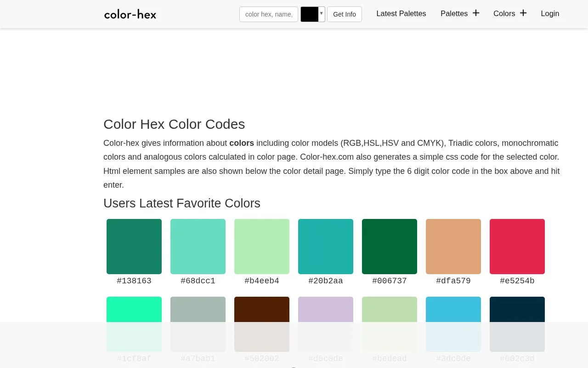Click the Get Info button
The width and height of the screenshot is (588, 368).
pos(345,14)
